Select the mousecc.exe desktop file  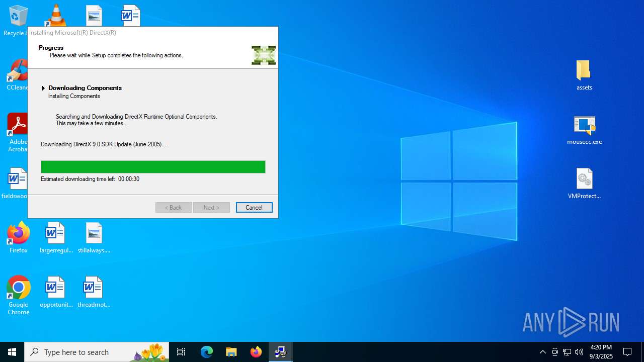(584, 129)
